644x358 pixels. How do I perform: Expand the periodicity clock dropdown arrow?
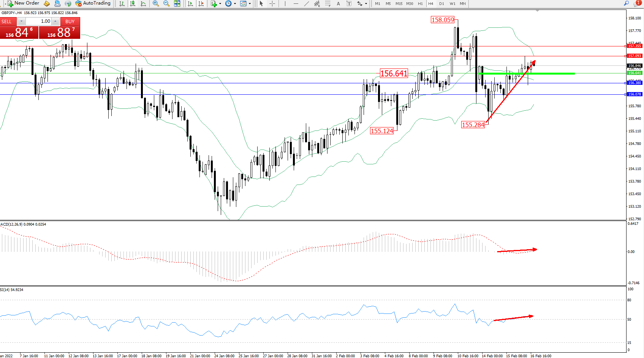(x=235, y=4)
